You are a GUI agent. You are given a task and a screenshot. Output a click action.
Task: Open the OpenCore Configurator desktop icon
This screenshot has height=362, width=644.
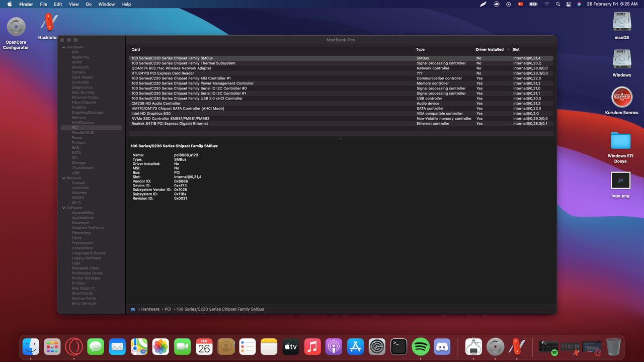point(16,27)
